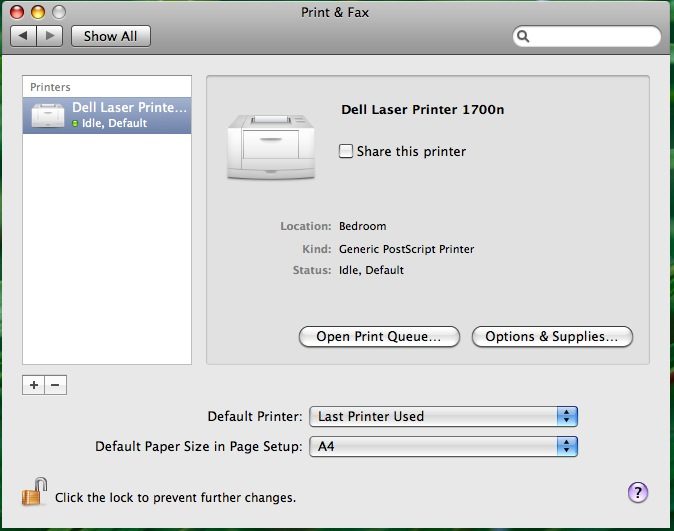Click 'Click the lock to prevent further changes' text
674x531 pixels.
click(x=175, y=497)
